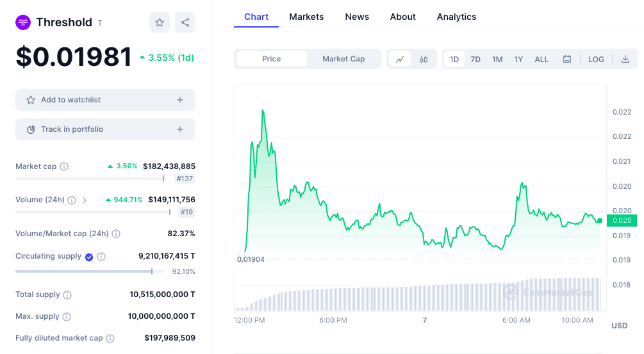Open the News tab
This screenshot has height=354, width=644.
(357, 17)
